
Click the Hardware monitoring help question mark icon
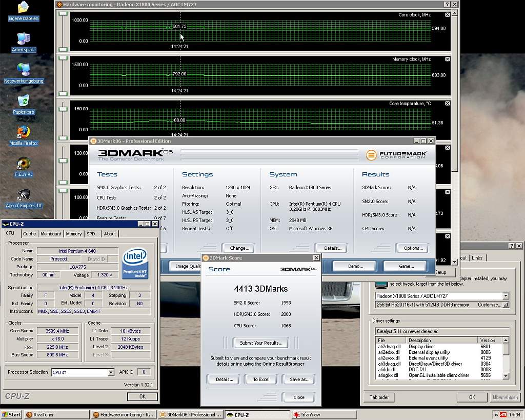pos(447,4)
